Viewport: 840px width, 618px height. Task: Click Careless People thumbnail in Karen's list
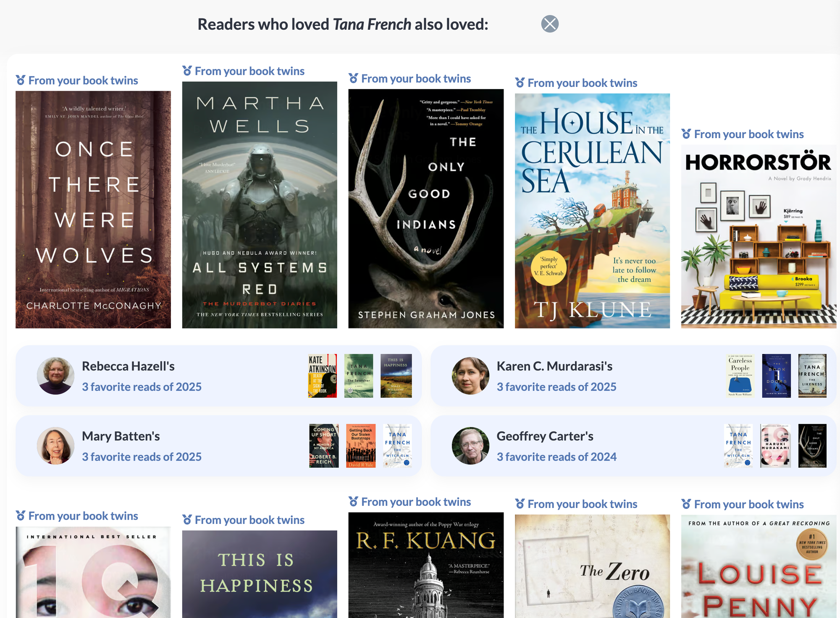coord(740,376)
